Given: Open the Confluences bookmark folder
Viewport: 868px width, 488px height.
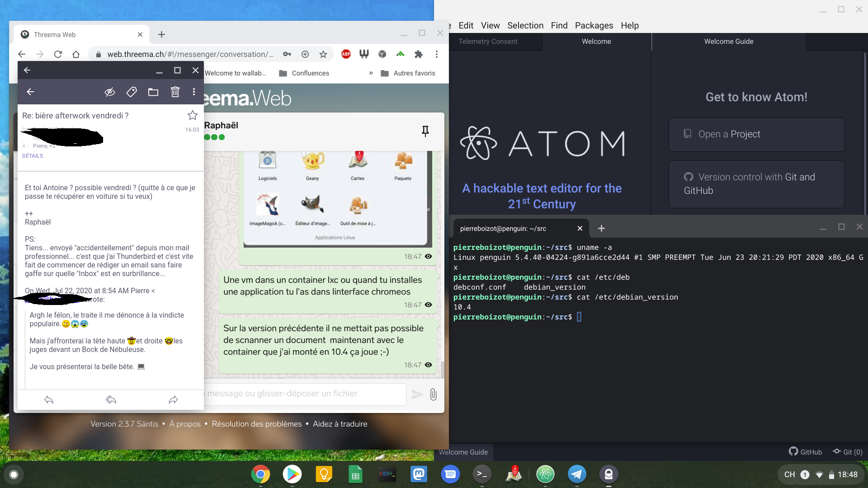Looking at the screenshot, I should 304,73.
